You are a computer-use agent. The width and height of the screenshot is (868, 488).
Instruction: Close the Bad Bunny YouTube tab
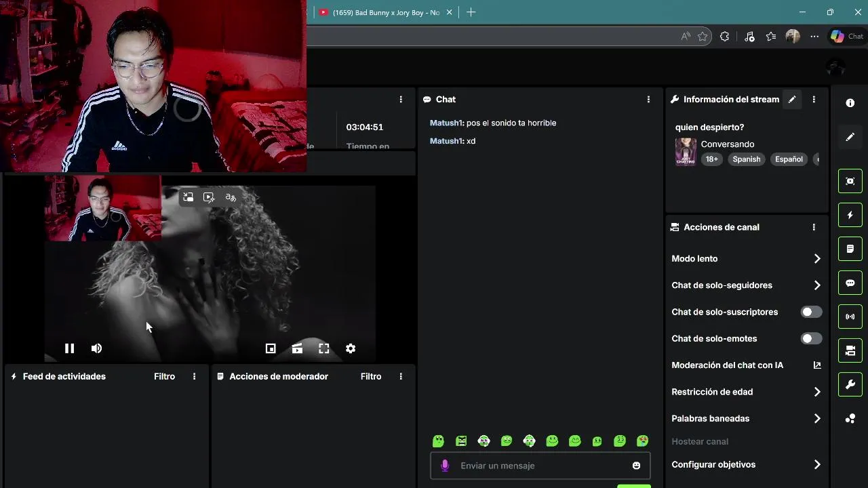pos(449,12)
